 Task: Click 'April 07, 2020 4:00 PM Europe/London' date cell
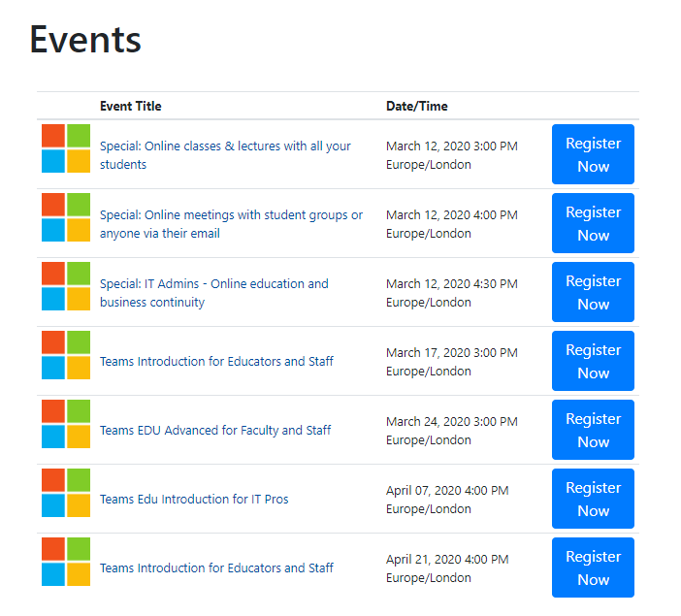coord(447,500)
